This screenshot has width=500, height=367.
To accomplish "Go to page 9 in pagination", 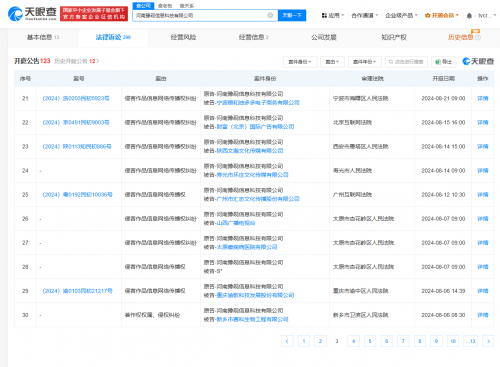I will (x=436, y=341).
